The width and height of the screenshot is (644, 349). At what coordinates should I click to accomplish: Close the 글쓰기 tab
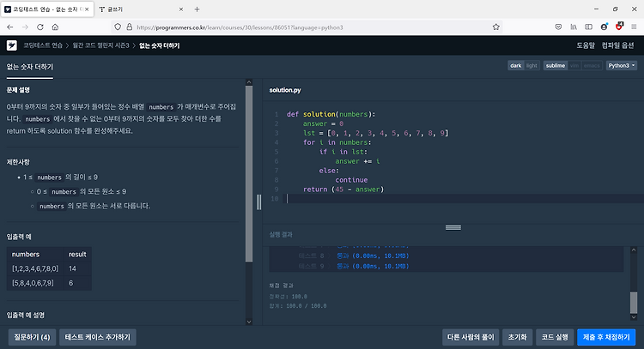[x=181, y=9]
